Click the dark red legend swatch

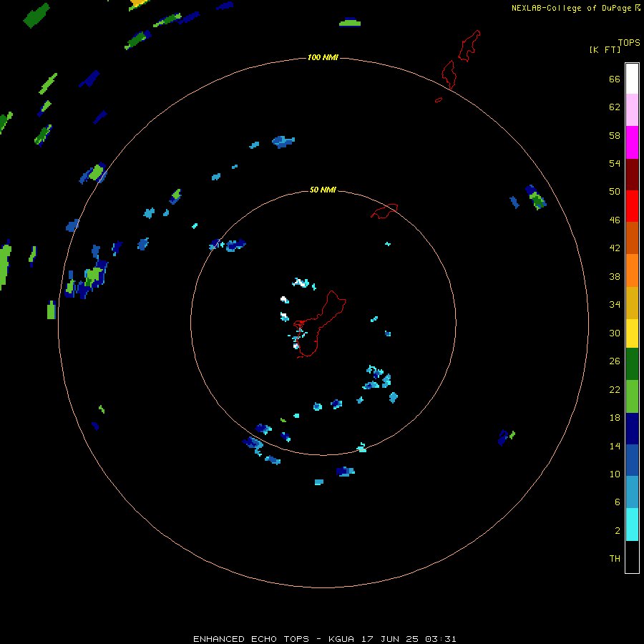(632, 175)
